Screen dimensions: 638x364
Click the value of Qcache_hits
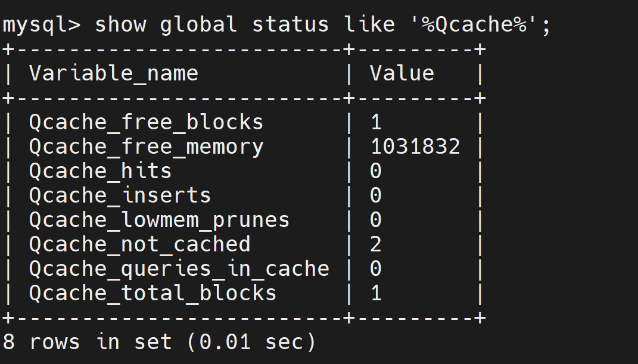tap(376, 172)
